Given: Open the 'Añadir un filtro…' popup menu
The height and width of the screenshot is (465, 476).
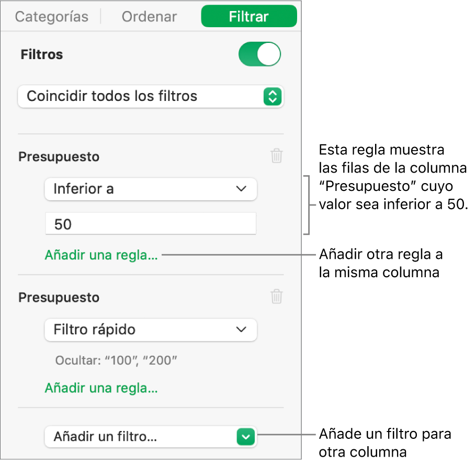Looking at the screenshot, I should pos(151,436).
